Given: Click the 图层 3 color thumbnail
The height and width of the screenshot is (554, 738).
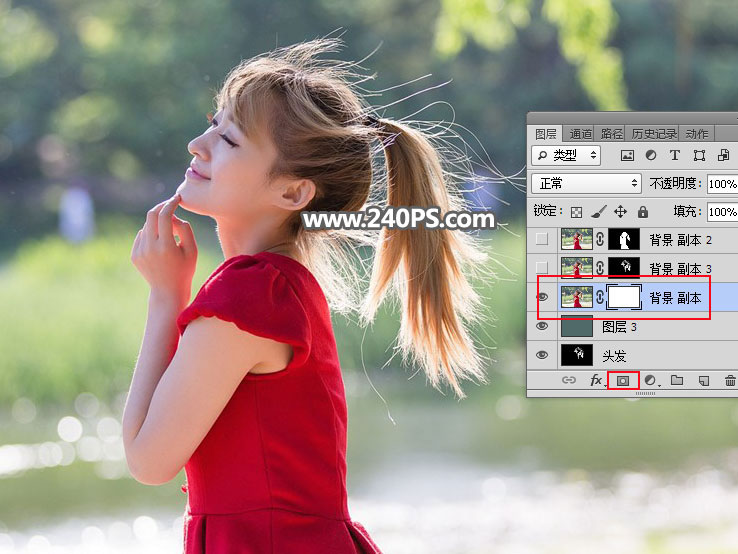Looking at the screenshot, I should [576, 326].
